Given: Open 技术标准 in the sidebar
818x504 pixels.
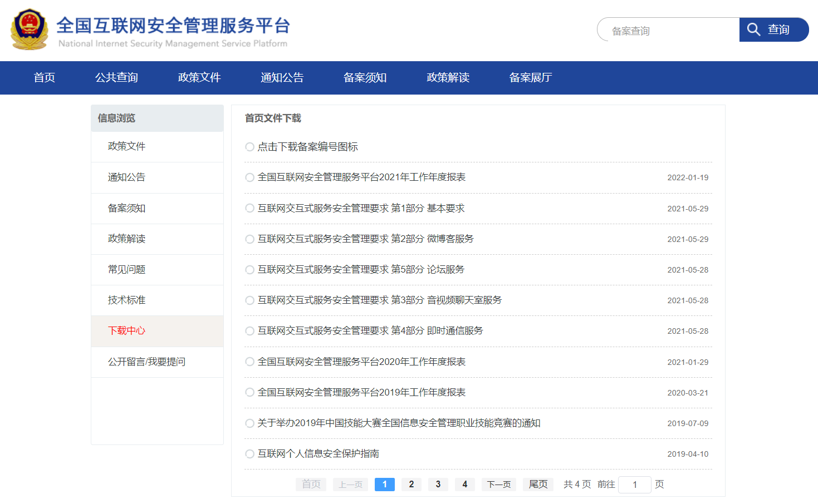Looking at the screenshot, I should coord(126,300).
